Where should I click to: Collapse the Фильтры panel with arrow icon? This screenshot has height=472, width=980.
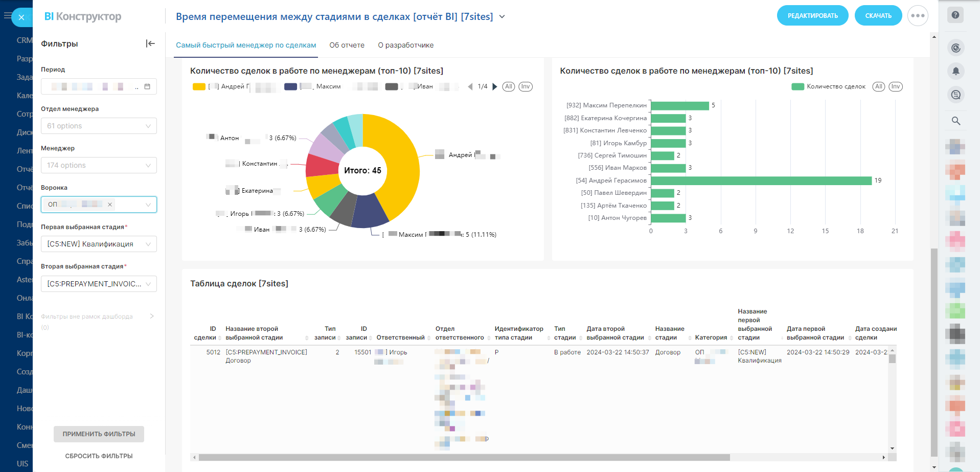coord(150,43)
